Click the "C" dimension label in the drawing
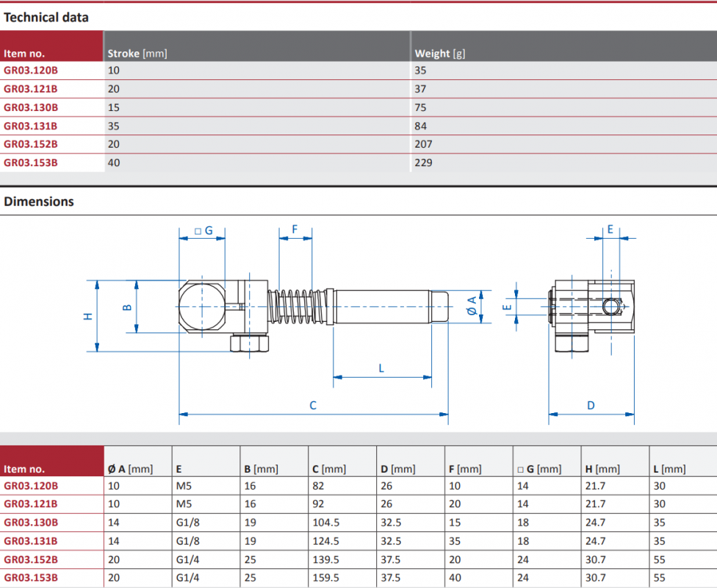Image resolution: width=717 pixels, height=588 pixels. click(313, 406)
